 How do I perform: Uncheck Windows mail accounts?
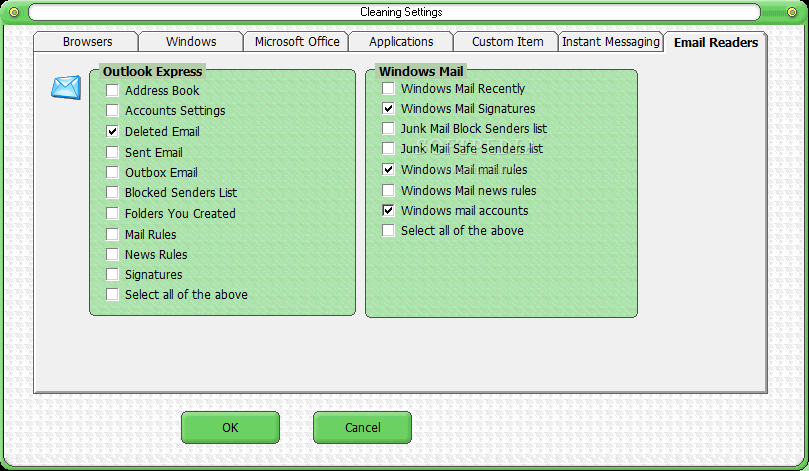coord(388,210)
